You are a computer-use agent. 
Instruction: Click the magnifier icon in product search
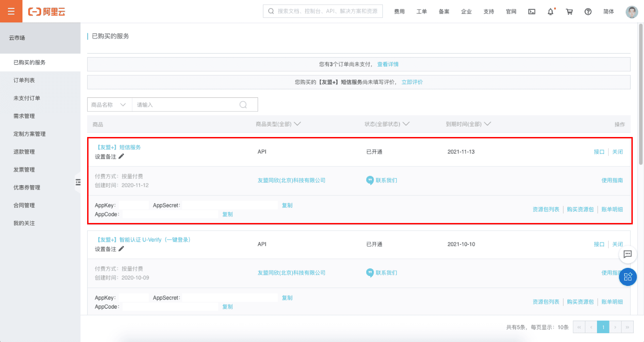pyautogui.click(x=243, y=105)
